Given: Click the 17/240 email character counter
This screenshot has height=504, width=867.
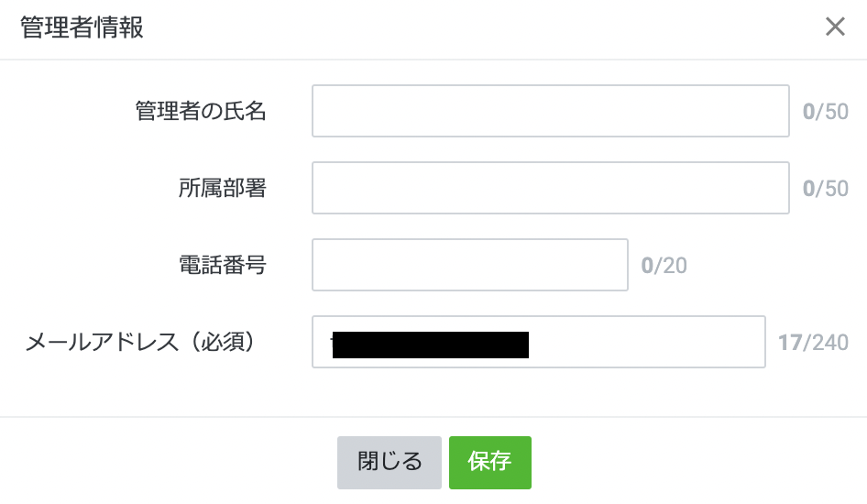Looking at the screenshot, I should pyautogui.click(x=812, y=344).
